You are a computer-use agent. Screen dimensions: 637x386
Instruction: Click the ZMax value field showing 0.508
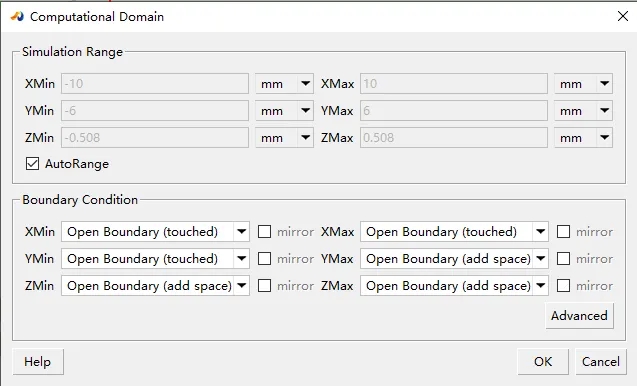454,138
